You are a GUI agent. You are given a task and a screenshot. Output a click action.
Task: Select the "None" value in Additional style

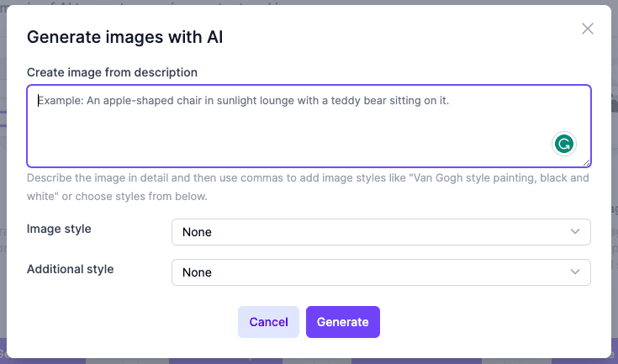coord(198,272)
